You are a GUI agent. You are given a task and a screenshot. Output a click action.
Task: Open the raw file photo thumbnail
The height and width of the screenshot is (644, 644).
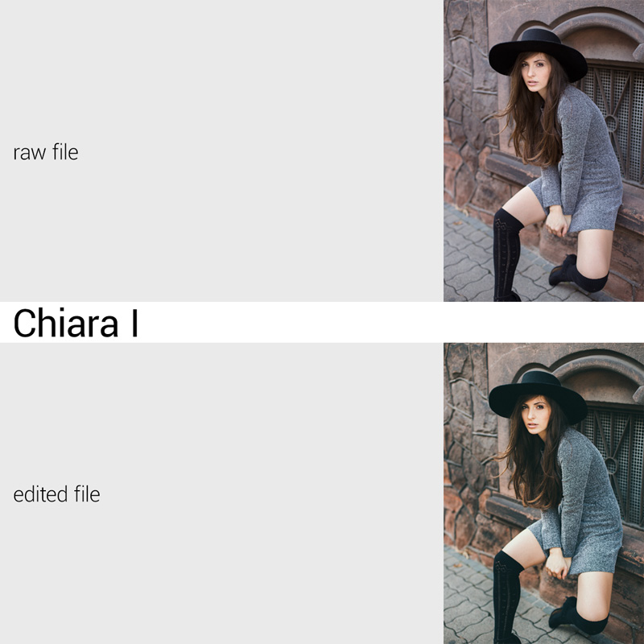544,151
